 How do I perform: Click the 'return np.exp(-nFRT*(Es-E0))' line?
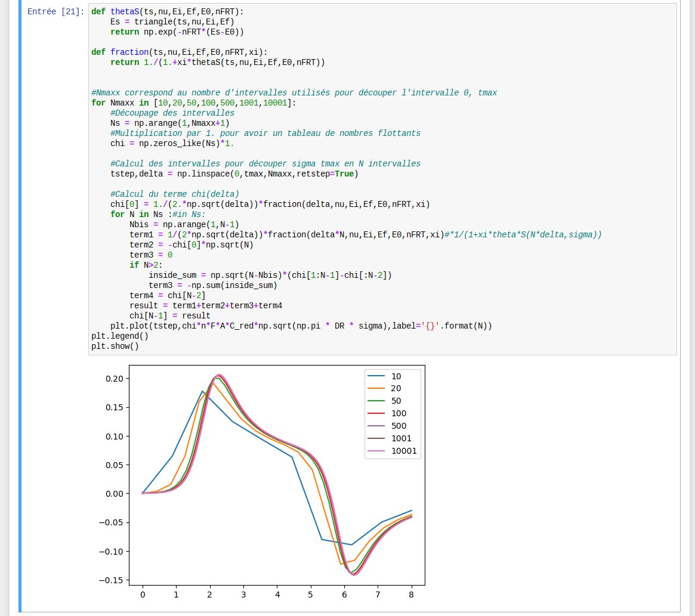tap(177, 32)
